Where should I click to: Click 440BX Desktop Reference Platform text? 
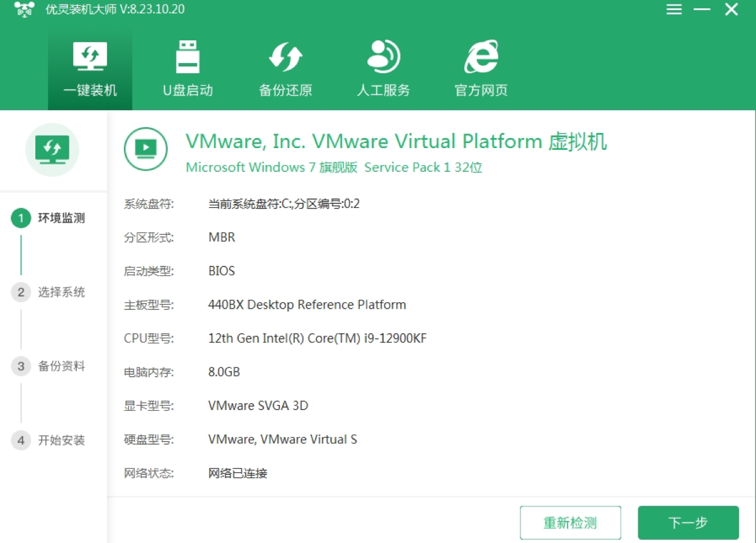pos(307,305)
